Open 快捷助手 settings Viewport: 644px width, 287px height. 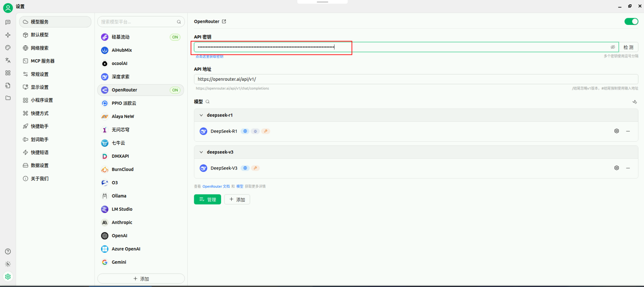pos(55,126)
